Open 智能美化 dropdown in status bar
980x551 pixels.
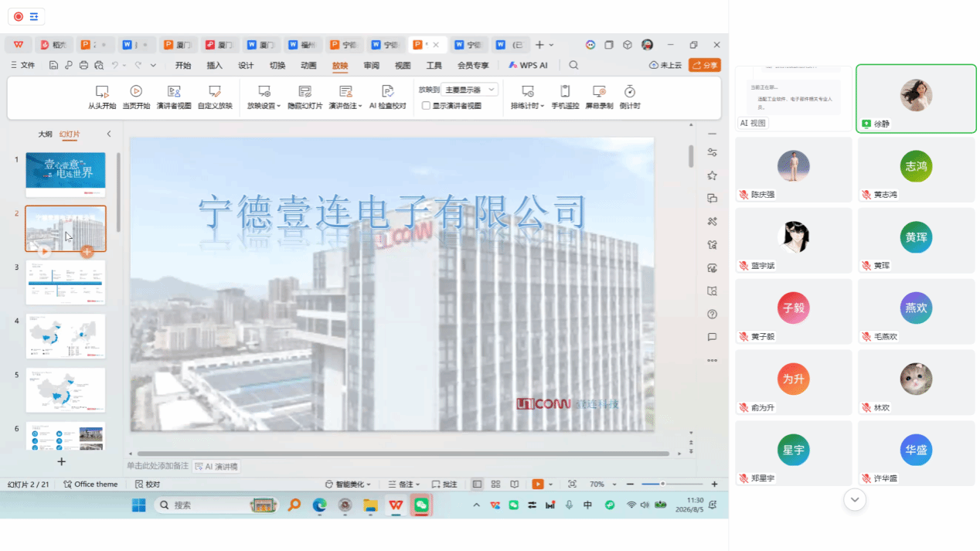pos(348,485)
